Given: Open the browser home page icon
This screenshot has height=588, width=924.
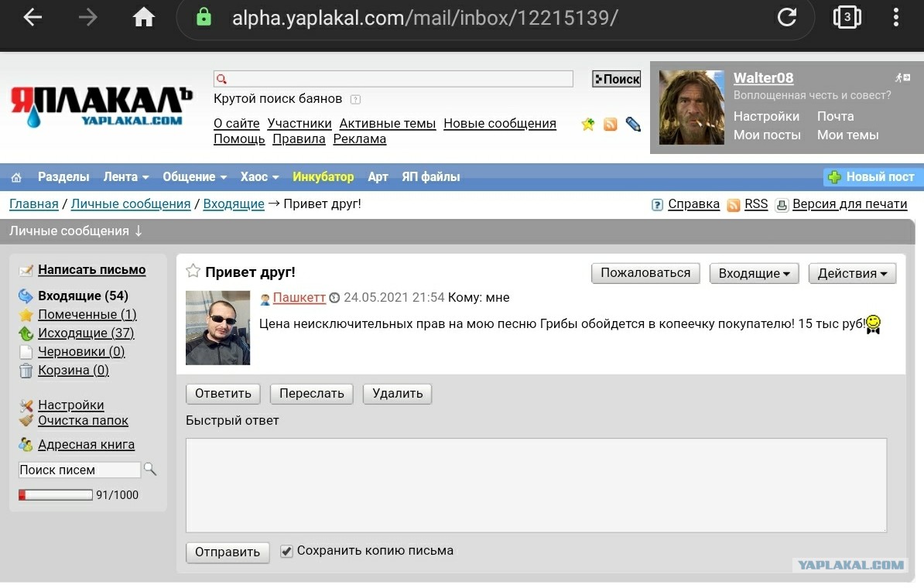Looking at the screenshot, I should pos(144,17).
